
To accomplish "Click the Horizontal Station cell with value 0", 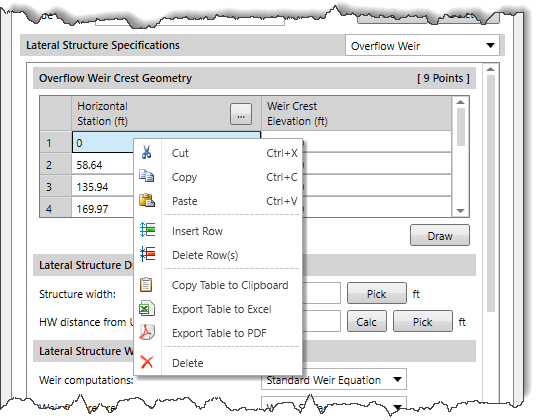I will click(103, 142).
